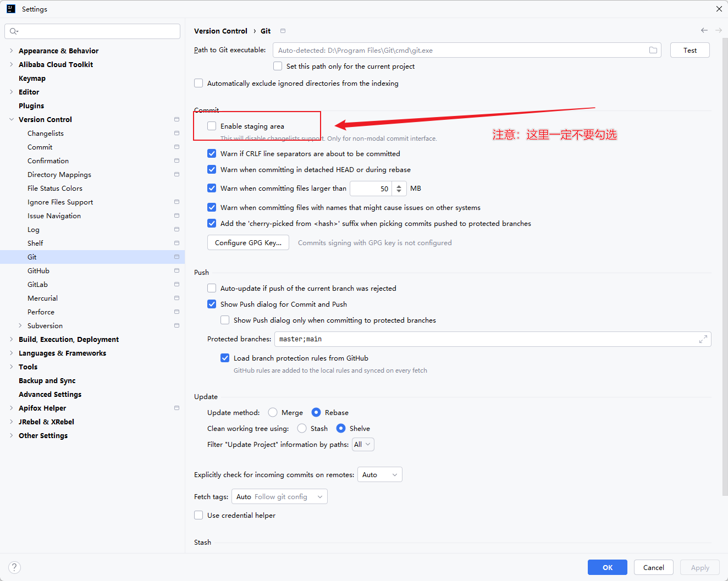Viewport: 728px width, 581px height.
Task: Open the Fetch tags dropdown
Action: point(279,496)
